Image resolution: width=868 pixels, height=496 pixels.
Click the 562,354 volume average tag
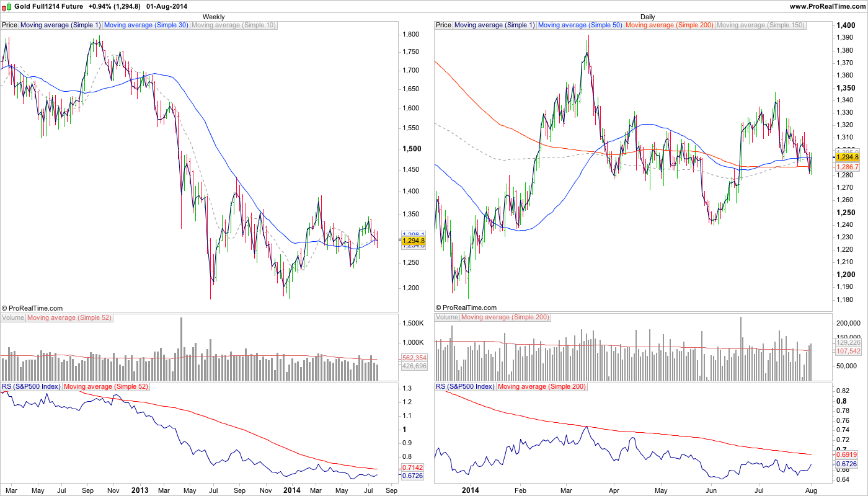point(414,358)
